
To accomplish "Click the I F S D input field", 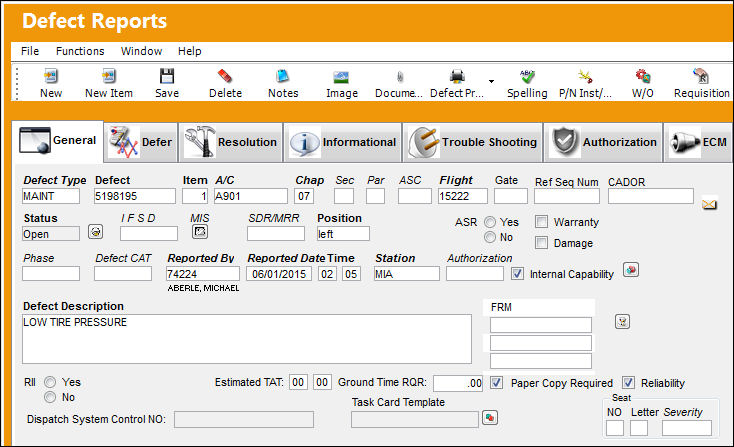I will [148, 234].
